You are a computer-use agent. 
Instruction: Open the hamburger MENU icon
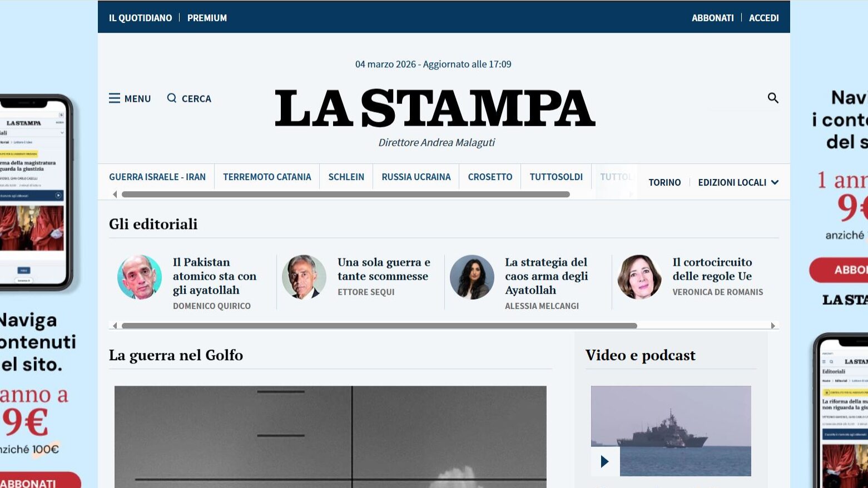click(115, 98)
